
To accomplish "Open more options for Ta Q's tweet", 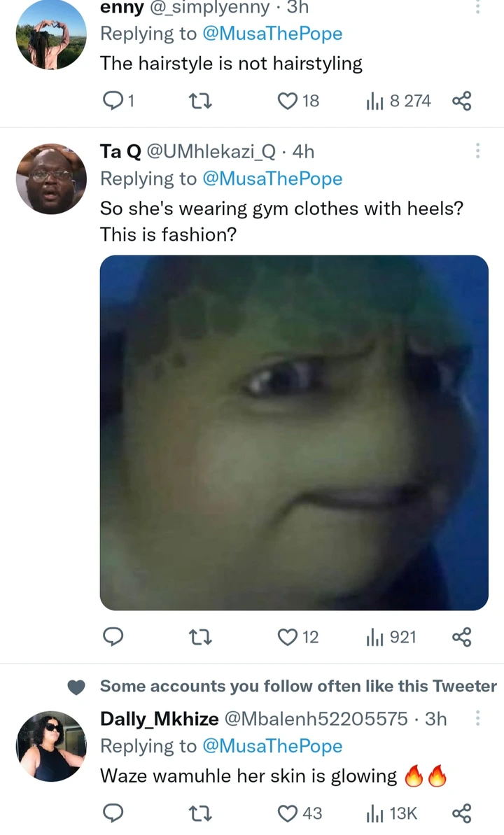I will 477,150.
